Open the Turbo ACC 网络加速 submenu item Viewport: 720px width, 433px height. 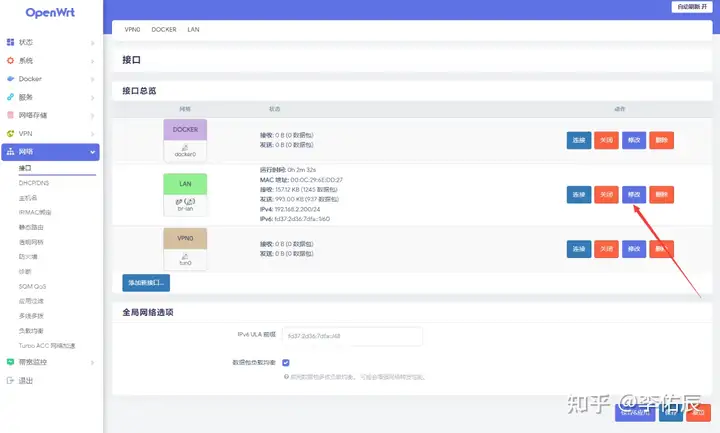tap(47, 346)
